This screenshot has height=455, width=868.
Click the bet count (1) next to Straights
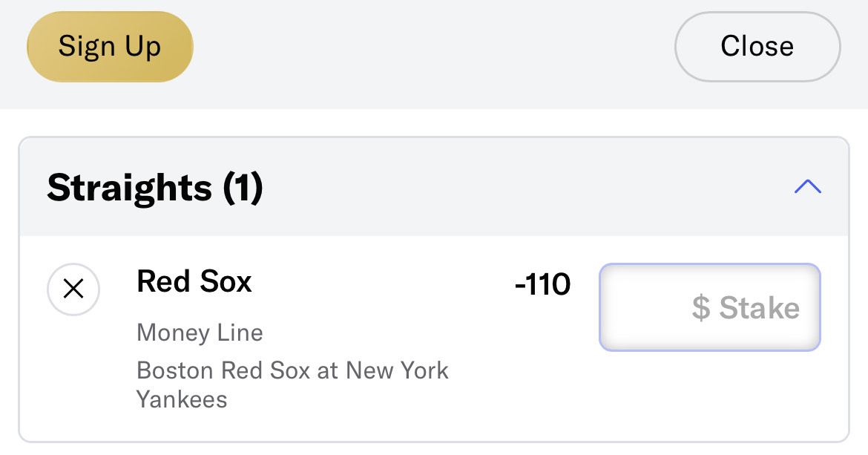point(243,188)
